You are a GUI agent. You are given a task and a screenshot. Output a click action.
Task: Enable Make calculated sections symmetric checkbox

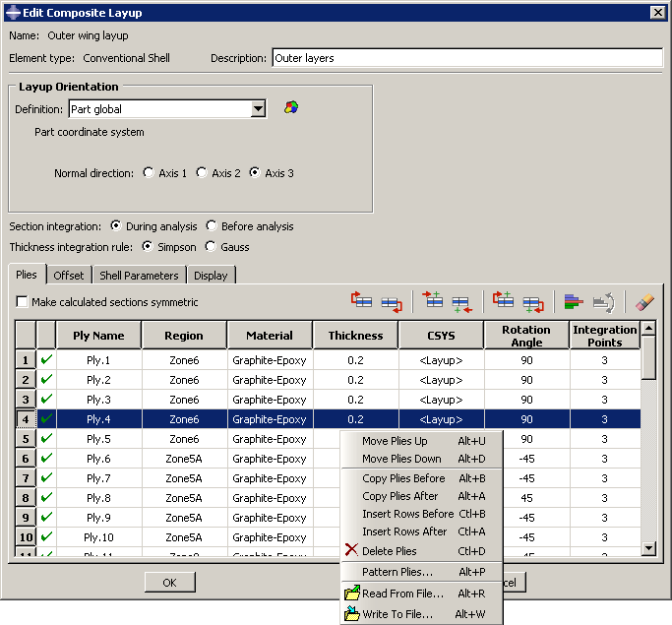[23, 302]
